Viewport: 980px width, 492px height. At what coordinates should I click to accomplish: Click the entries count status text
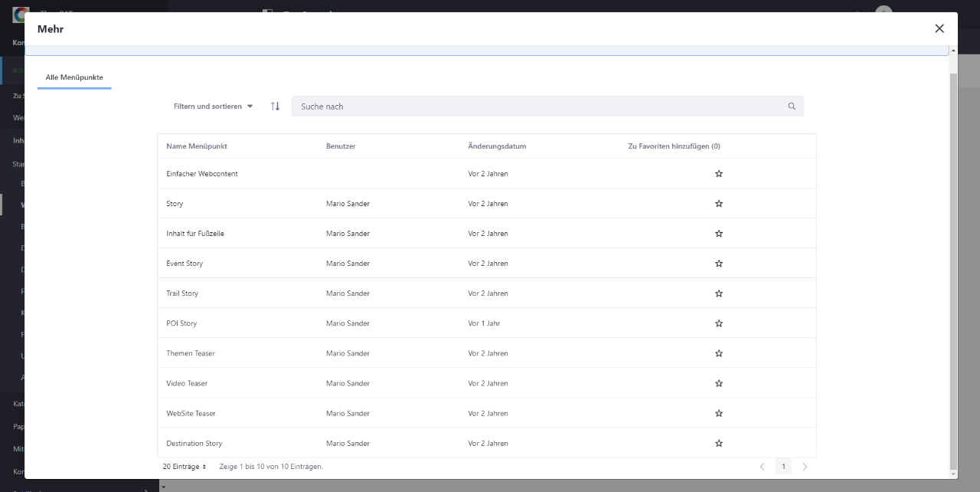(x=271, y=467)
